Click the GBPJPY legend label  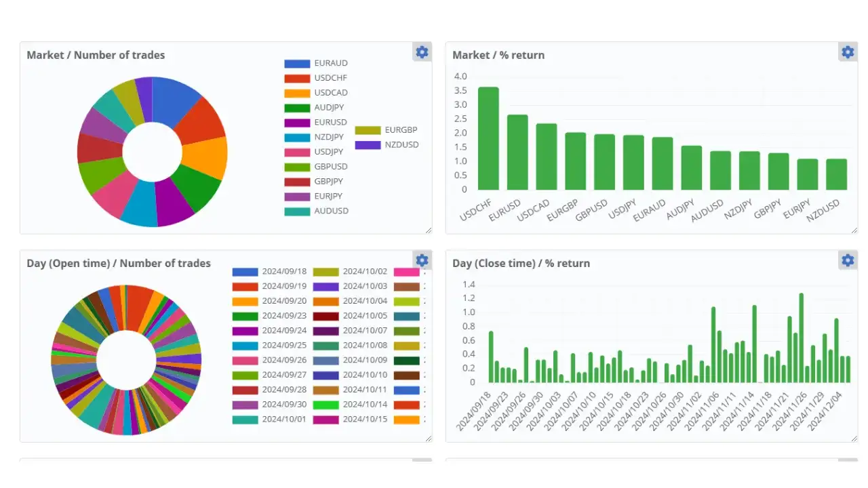click(328, 182)
